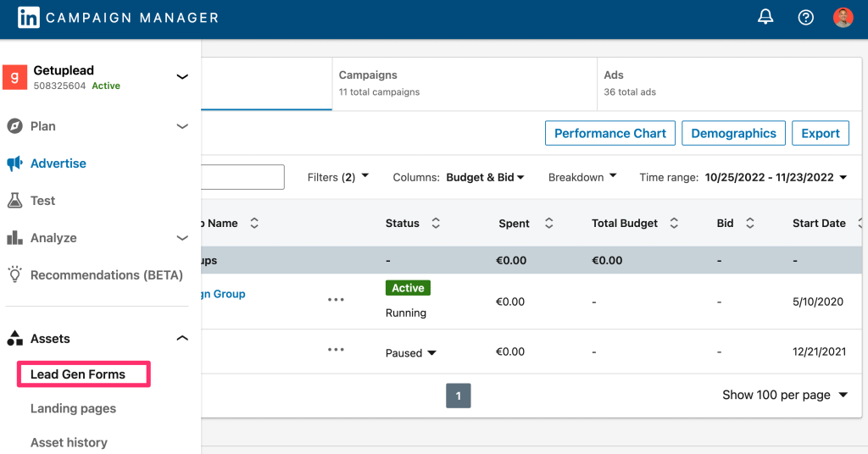Select Advertise in the sidebar
The width and height of the screenshot is (868, 454).
point(58,163)
